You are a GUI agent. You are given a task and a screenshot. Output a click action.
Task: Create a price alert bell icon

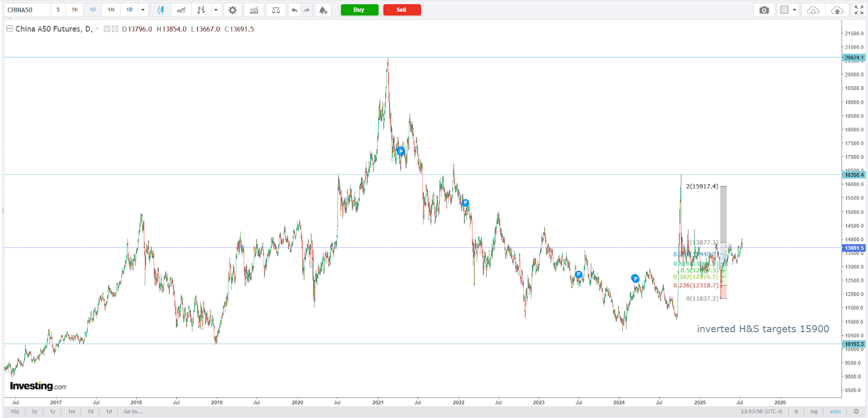(x=323, y=10)
